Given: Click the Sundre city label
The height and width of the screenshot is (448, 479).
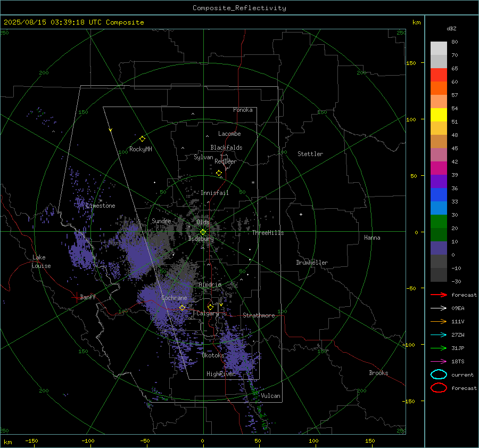Looking at the screenshot, I should coord(161,221).
